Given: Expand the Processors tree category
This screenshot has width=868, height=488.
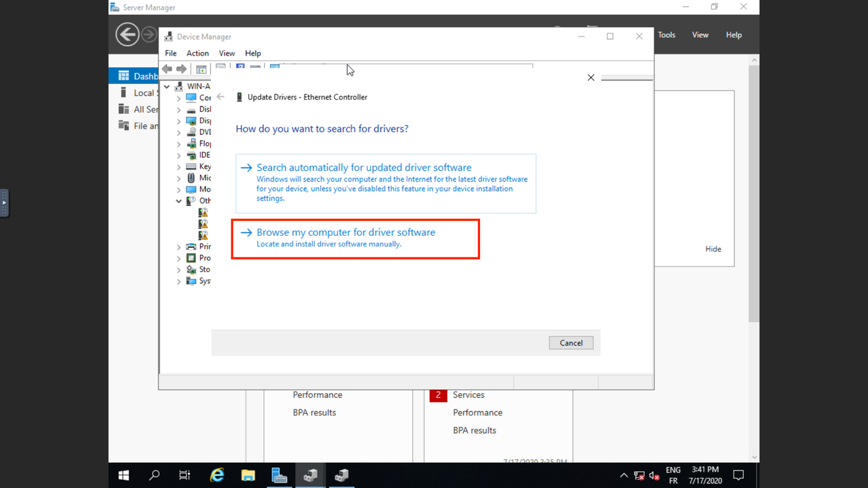Looking at the screenshot, I should tap(179, 258).
